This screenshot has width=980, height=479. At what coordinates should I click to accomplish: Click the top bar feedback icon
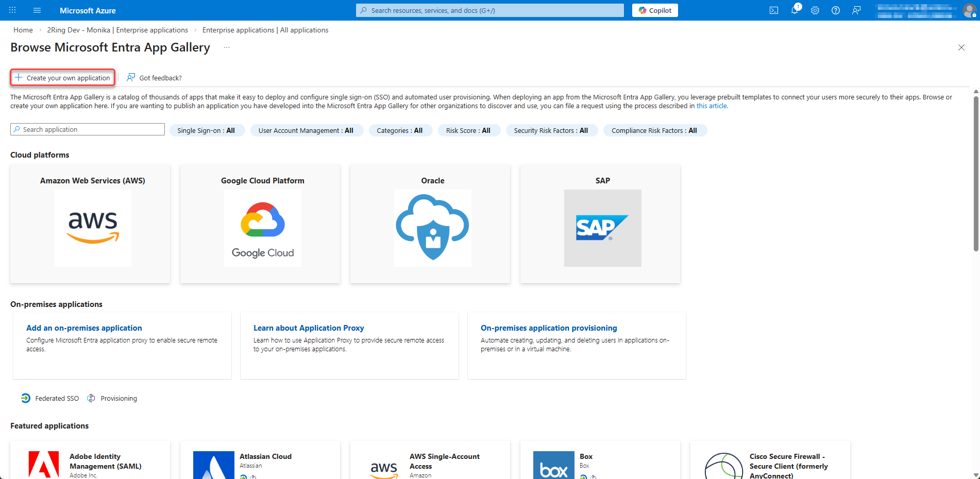pyautogui.click(x=856, y=10)
